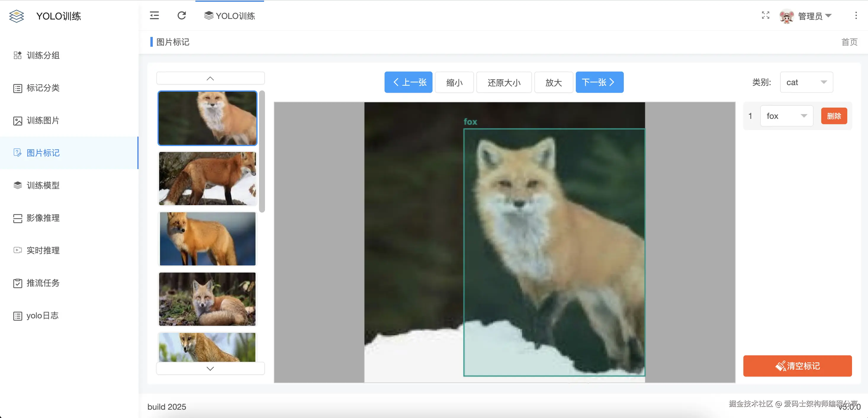This screenshot has height=418, width=868.
Task: Click the admin avatar image
Action: (x=787, y=16)
